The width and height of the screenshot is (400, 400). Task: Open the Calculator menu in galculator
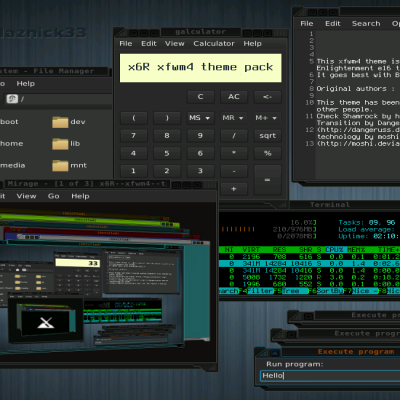214,44
